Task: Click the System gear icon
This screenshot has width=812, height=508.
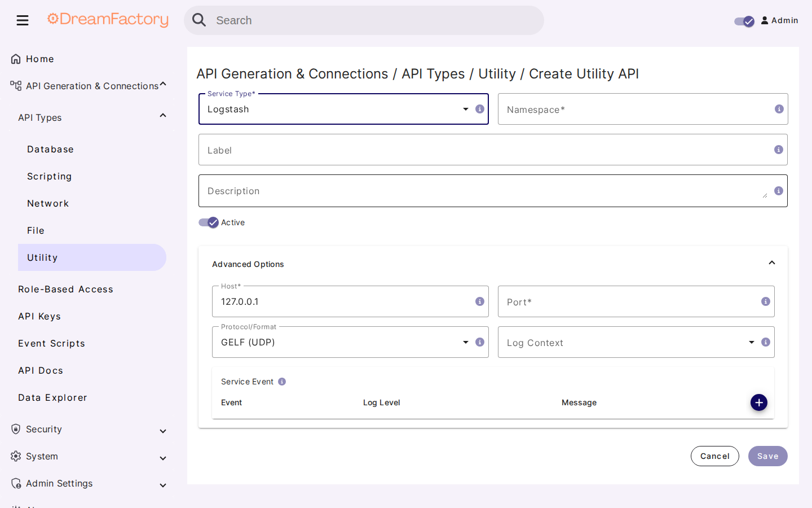Action: pos(16,456)
